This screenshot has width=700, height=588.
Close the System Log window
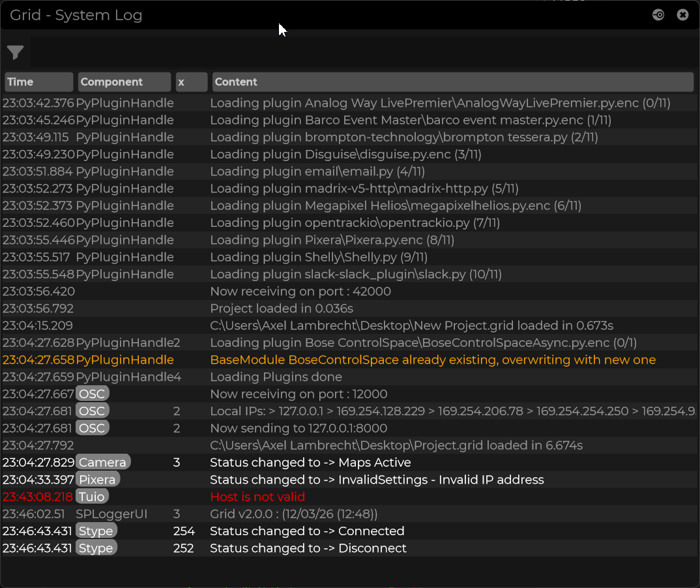tap(682, 15)
